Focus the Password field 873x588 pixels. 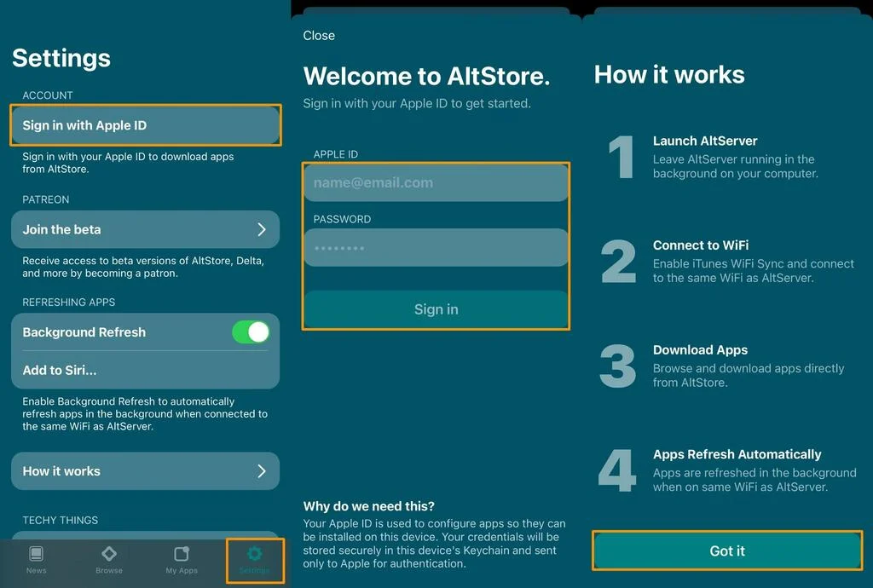coord(436,247)
